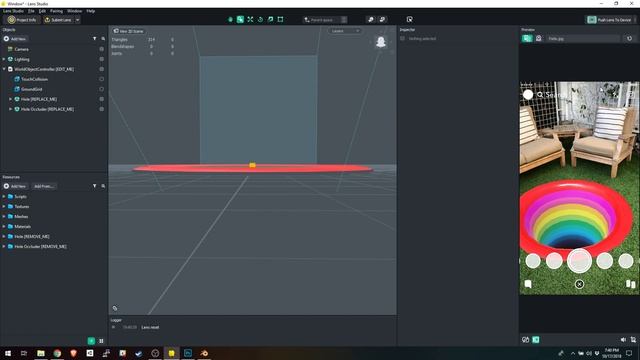Expand the Hole Occluder [REPLACE_ME] object
The image size is (640, 360).
(x=11, y=109)
